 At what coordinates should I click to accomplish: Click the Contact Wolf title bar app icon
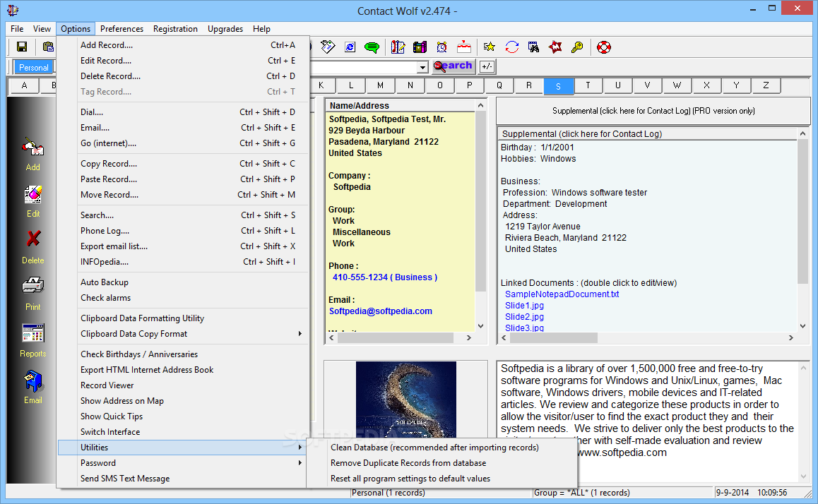13,11
